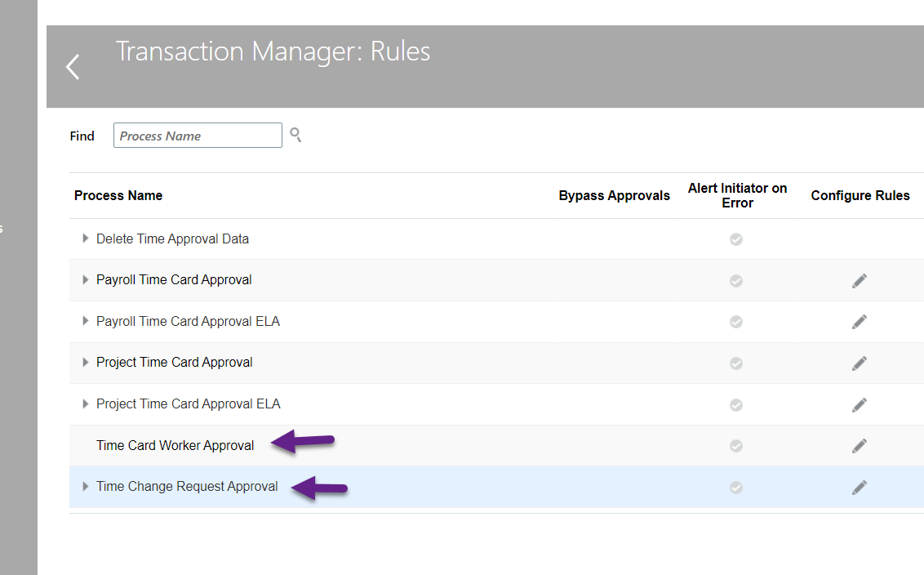Click edit pencil for Time Change Request Approval

(860, 487)
